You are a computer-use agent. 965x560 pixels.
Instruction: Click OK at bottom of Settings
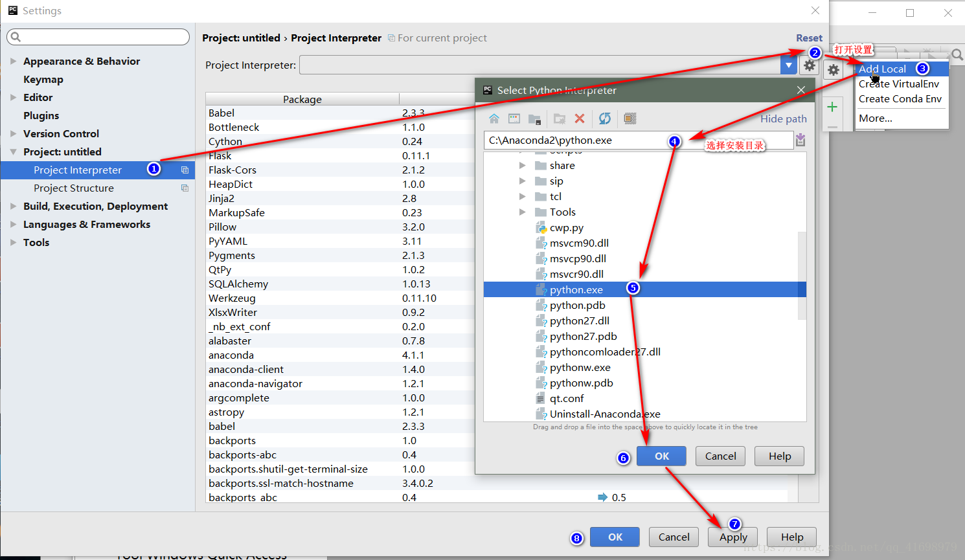(615, 537)
